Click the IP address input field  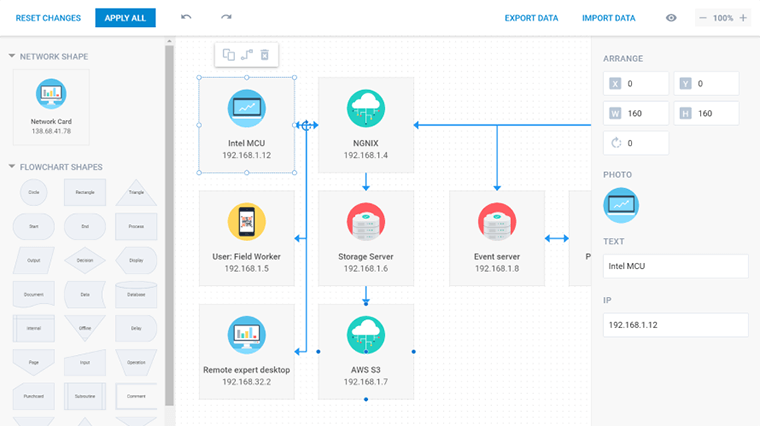pyautogui.click(x=675, y=325)
